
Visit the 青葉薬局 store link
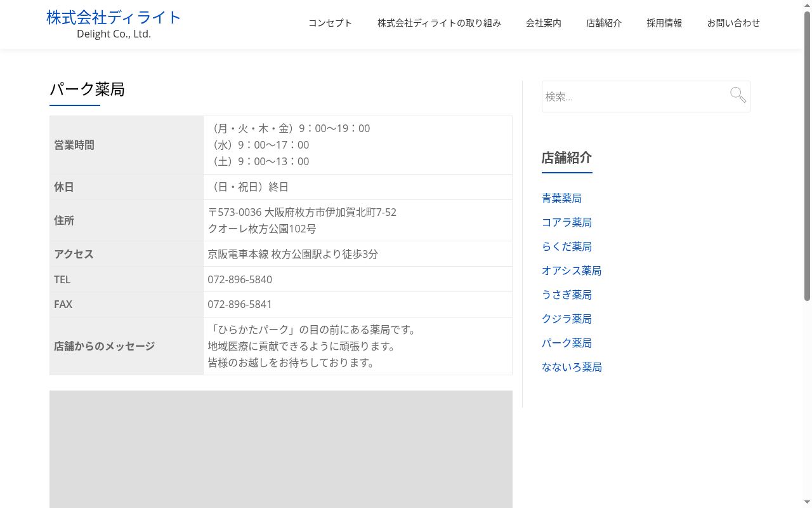(561, 198)
